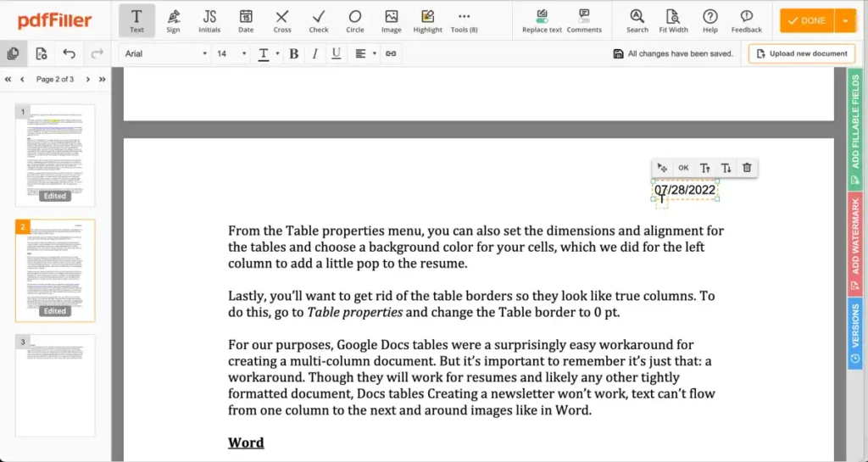Select the Circle tool
868x462 pixels.
click(x=355, y=20)
